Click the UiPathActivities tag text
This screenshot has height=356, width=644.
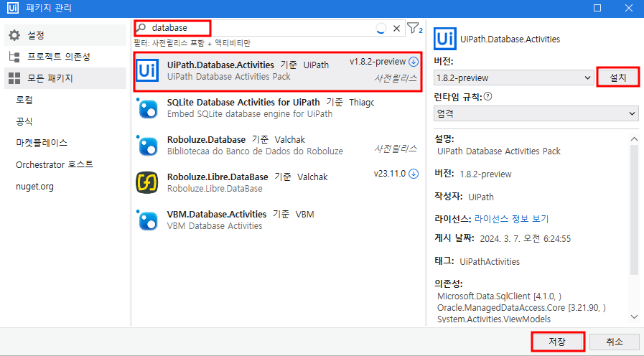[490, 261]
